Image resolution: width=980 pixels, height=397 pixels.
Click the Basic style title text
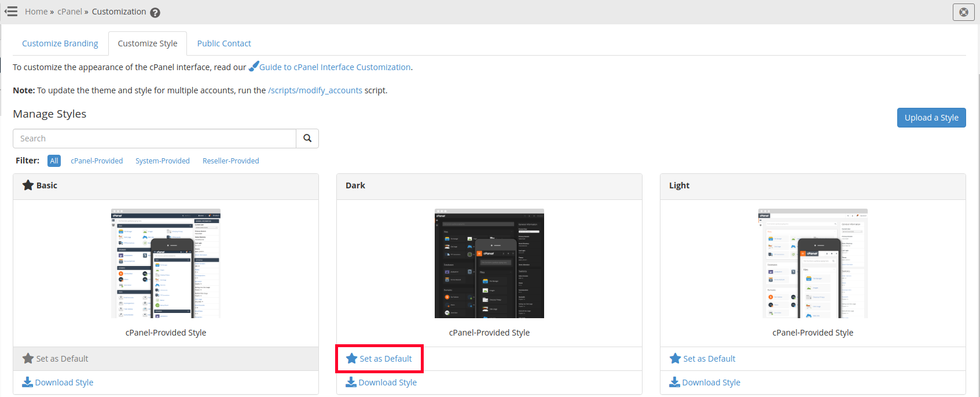click(x=47, y=185)
